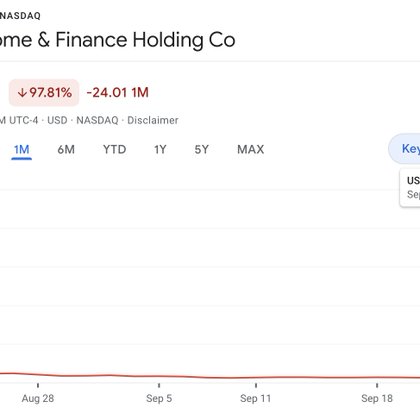Switch to the 6M range tab

pos(66,149)
